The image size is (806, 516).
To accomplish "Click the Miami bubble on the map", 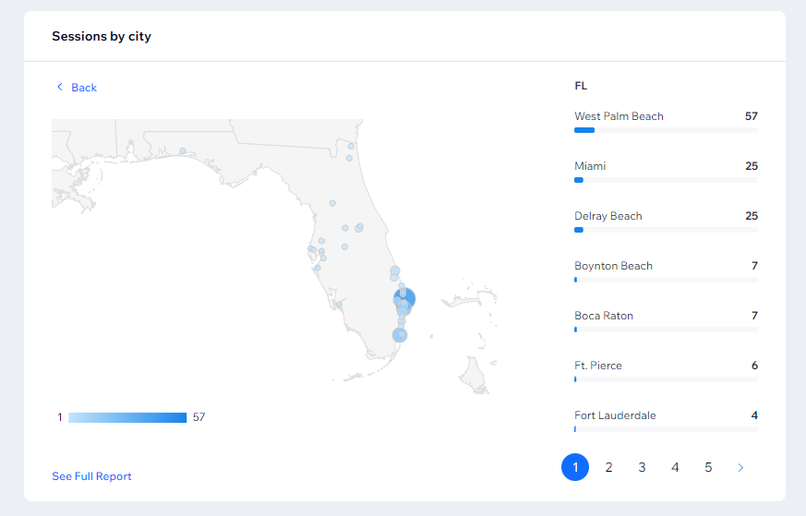I will pos(400,335).
